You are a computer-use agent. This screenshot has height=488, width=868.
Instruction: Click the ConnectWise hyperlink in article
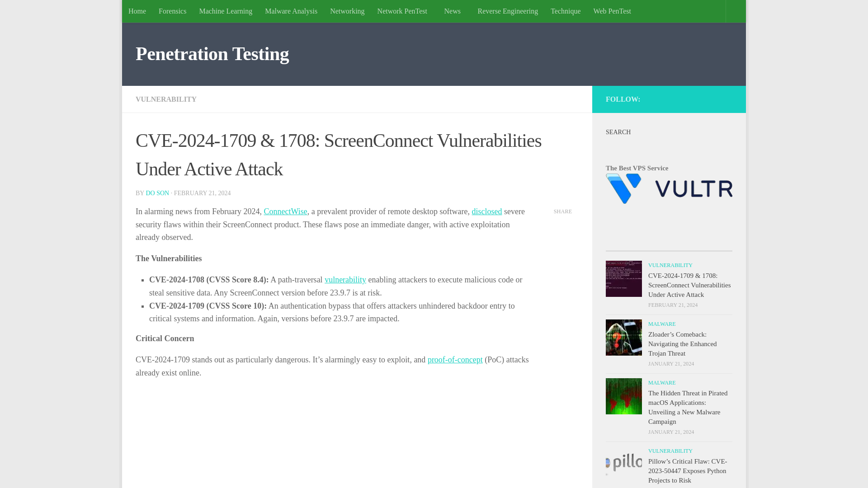click(285, 211)
